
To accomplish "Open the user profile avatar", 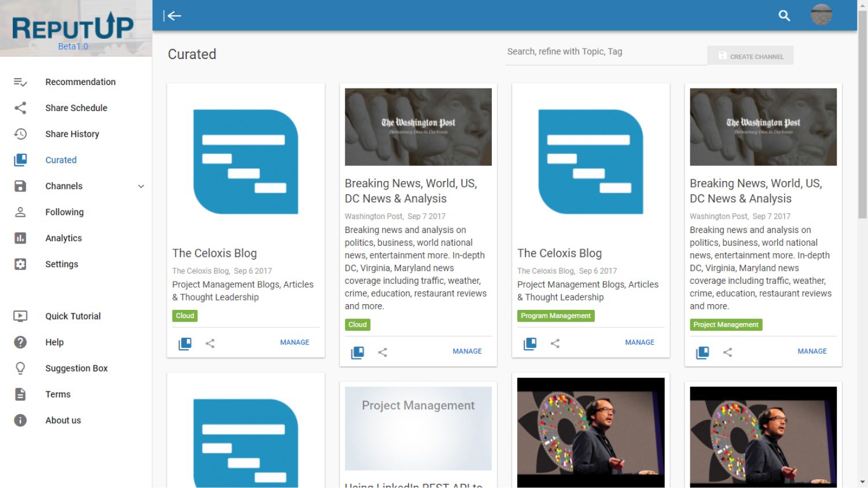I will pyautogui.click(x=821, y=15).
